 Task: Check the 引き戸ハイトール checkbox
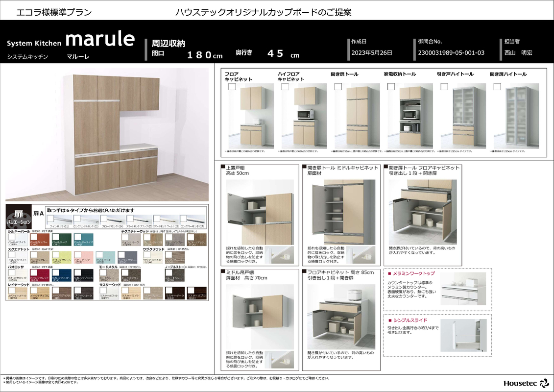pyautogui.click(x=444, y=87)
